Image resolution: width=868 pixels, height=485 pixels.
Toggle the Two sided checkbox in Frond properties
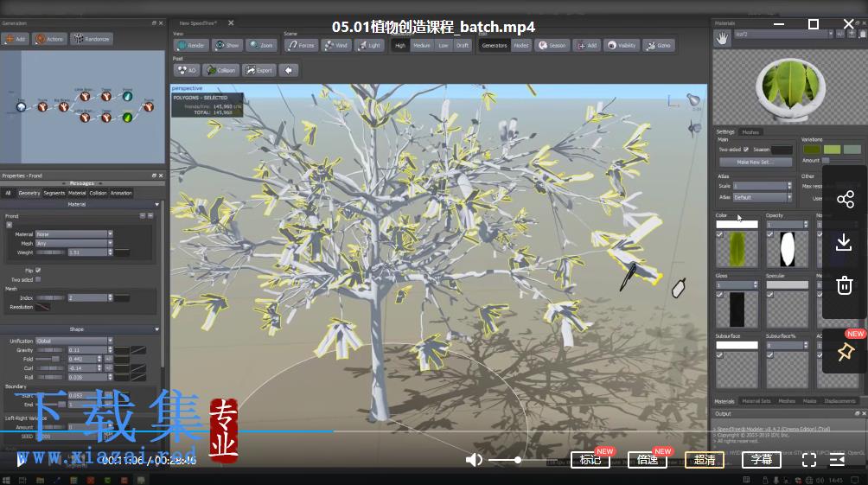[x=38, y=279]
